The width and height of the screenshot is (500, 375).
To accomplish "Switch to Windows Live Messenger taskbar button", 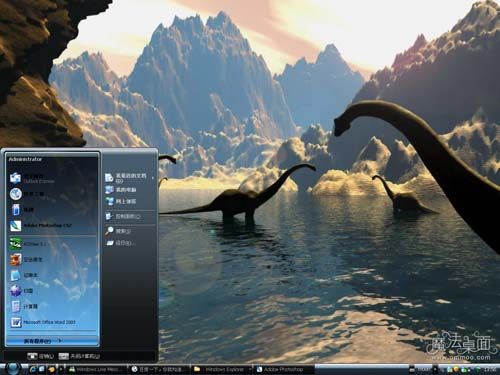I will (97, 369).
